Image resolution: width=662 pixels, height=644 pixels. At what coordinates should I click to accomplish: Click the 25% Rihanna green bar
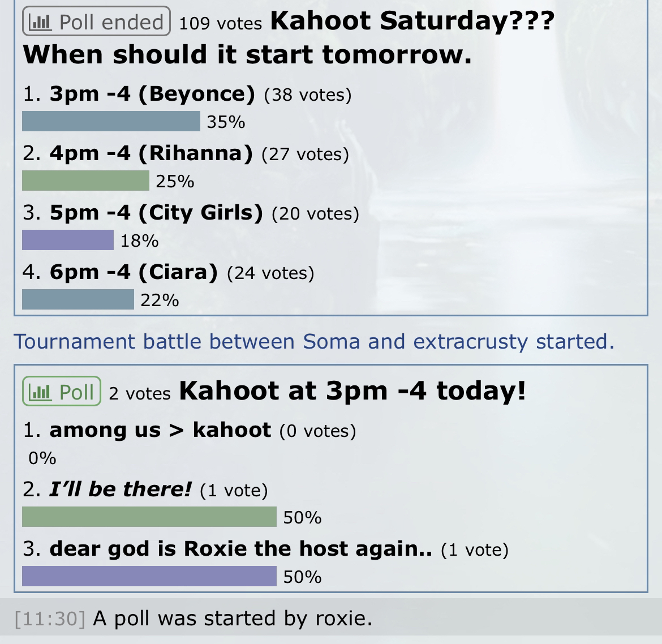point(85,181)
